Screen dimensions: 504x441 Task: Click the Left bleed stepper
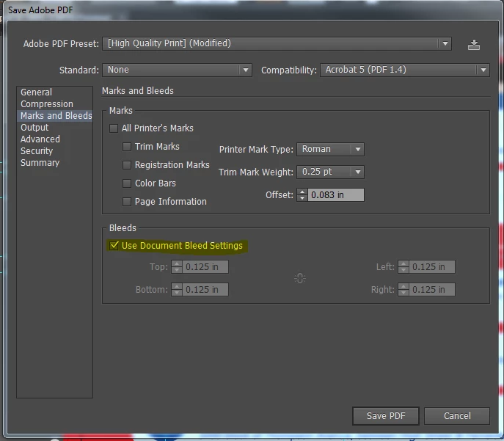[x=403, y=267]
